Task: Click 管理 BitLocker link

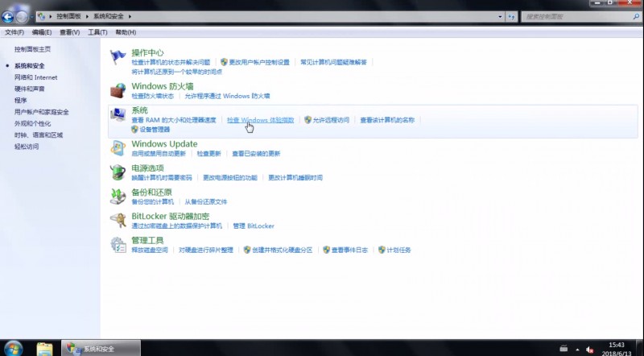Action: [x=254, y=226]
